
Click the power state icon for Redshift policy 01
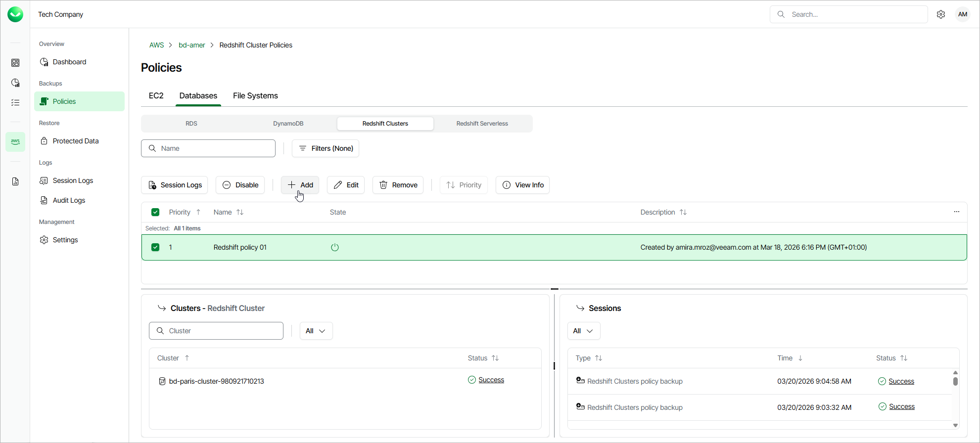335,247
